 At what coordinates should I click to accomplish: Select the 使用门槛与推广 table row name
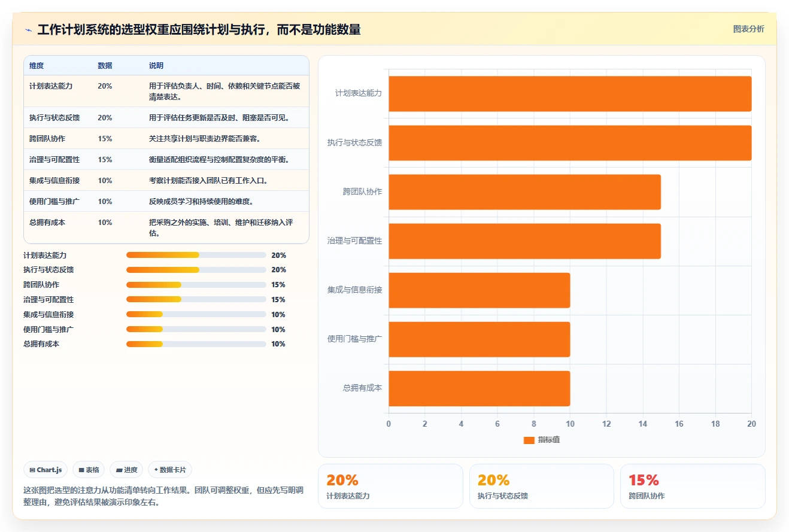click(54, 202)
